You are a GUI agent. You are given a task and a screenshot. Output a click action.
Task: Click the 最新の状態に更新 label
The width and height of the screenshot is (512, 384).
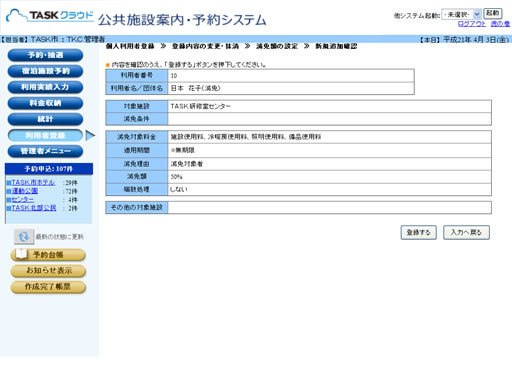(59, 237)
